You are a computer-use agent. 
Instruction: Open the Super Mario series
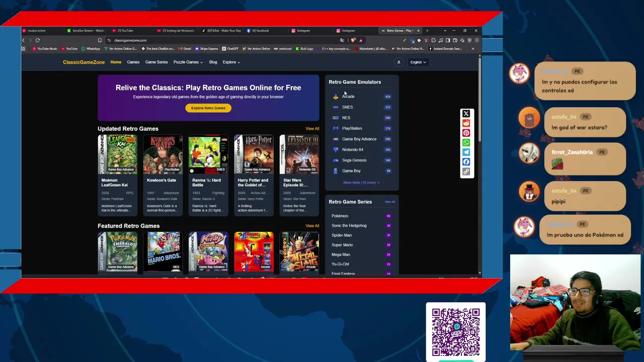[x=362, y=245]
